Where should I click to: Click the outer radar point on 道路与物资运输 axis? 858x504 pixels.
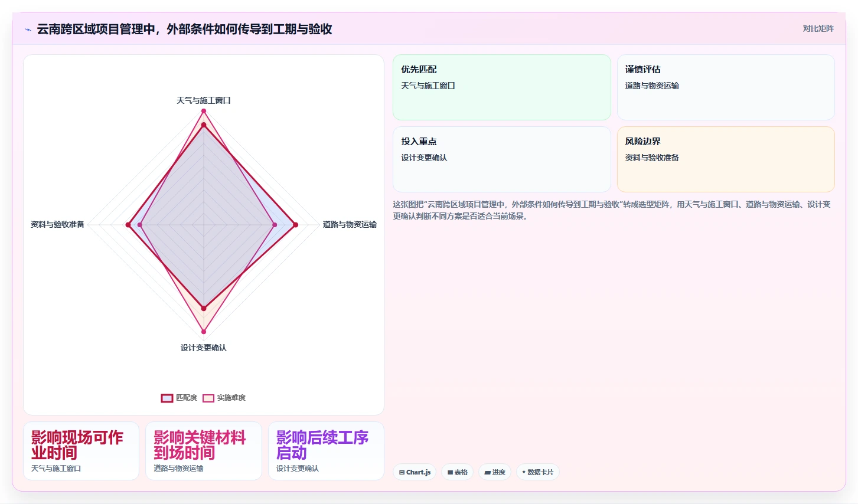click(x=296, y=225)
